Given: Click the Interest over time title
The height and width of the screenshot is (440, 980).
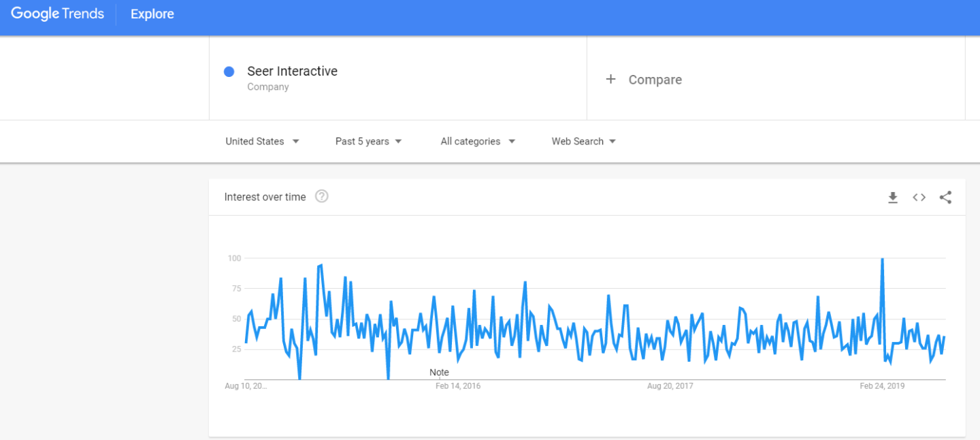Looking at the screenshot, I should pyautogui.click(x=265, y=197).
